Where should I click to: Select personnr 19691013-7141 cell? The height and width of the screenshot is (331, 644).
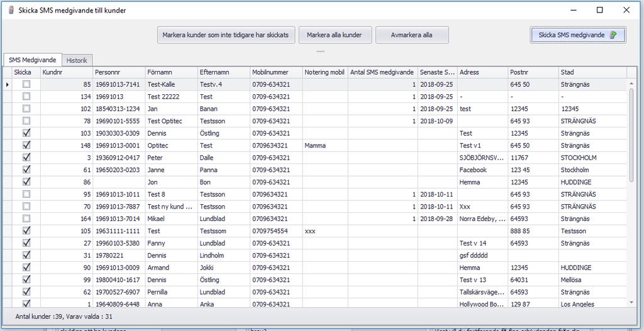[x=119, y=85]
